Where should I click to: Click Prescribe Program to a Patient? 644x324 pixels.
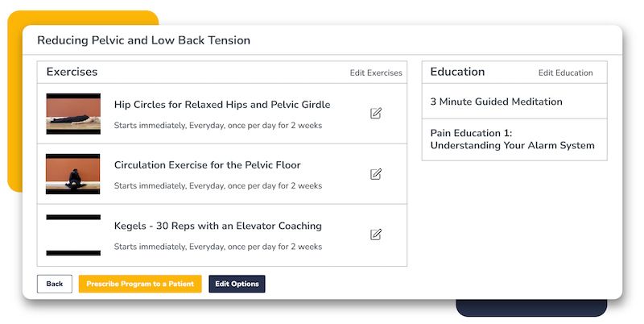point(140,284)
